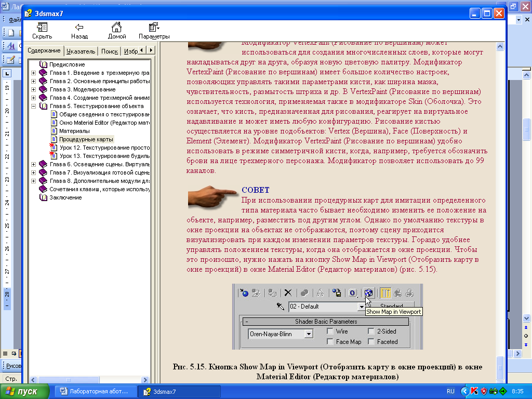Image resolution: width=532 pixels, height=399 pixels.
Task: Open the Домой home icon
Action: pos(116,27)
